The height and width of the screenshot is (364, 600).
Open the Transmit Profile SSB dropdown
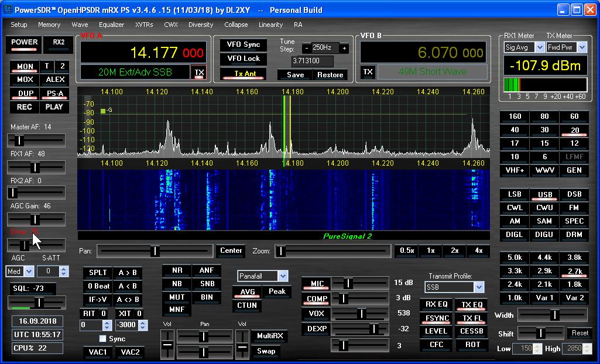click(x=479, y=287)
